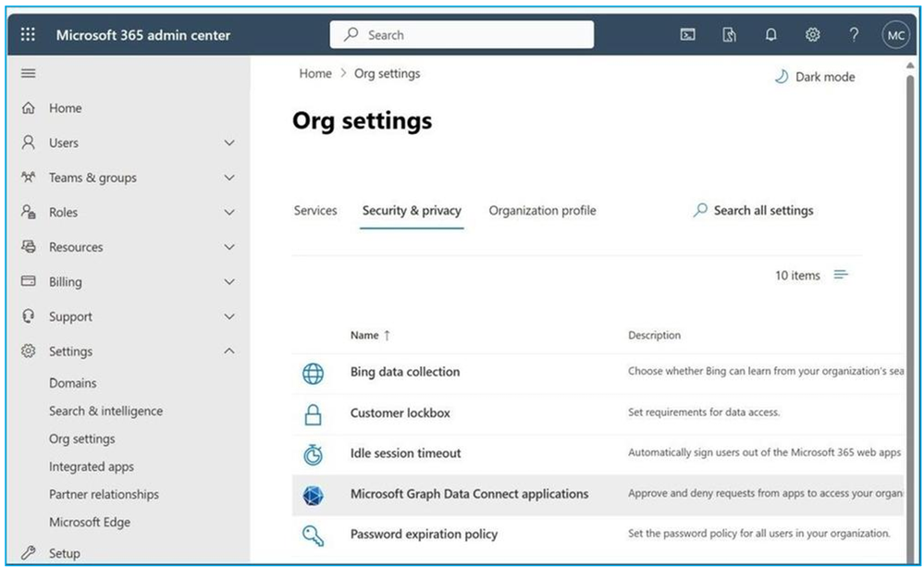
Task: Open Search & intelligence under Settings
Action: 106,411
